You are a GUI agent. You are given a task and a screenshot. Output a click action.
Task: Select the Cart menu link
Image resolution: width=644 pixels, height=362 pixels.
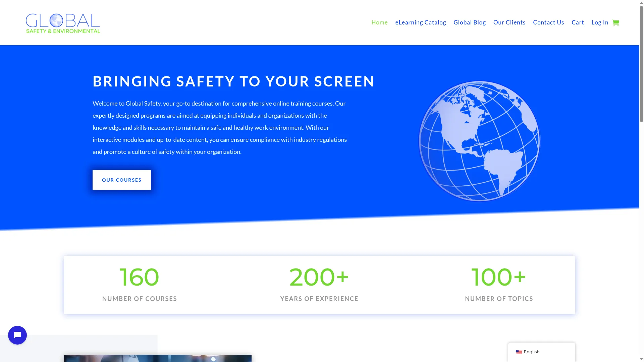click(x=578, y=22)
